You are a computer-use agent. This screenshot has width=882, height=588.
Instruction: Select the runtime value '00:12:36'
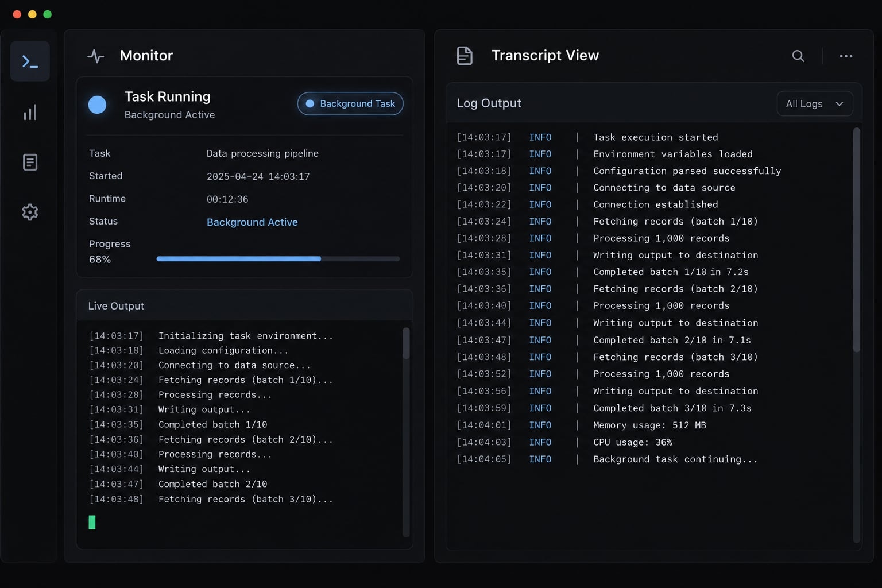click(x=227, y=199)
